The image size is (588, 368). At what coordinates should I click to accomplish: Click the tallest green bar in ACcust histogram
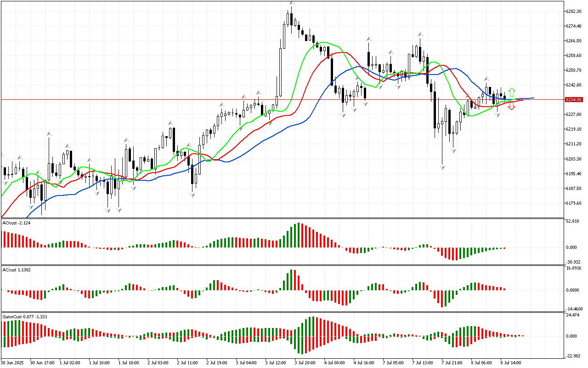pos(292,280)
